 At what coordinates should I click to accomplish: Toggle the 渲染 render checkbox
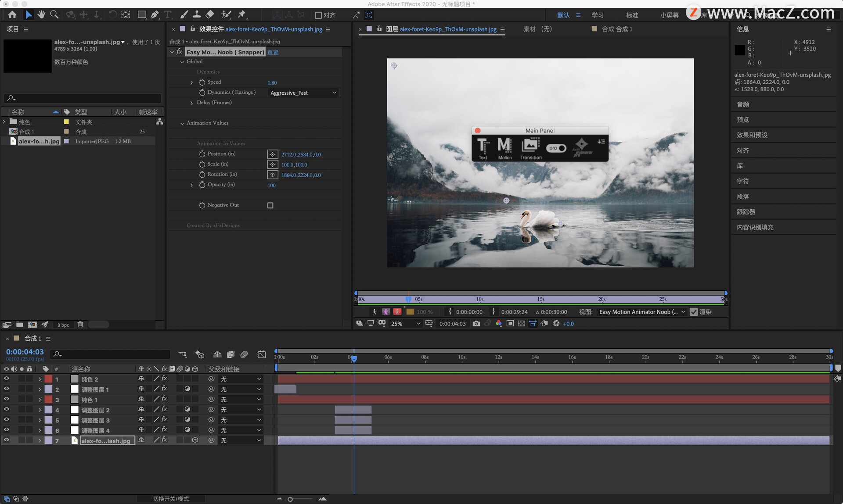pyautogui.click(x=694, y=312)
